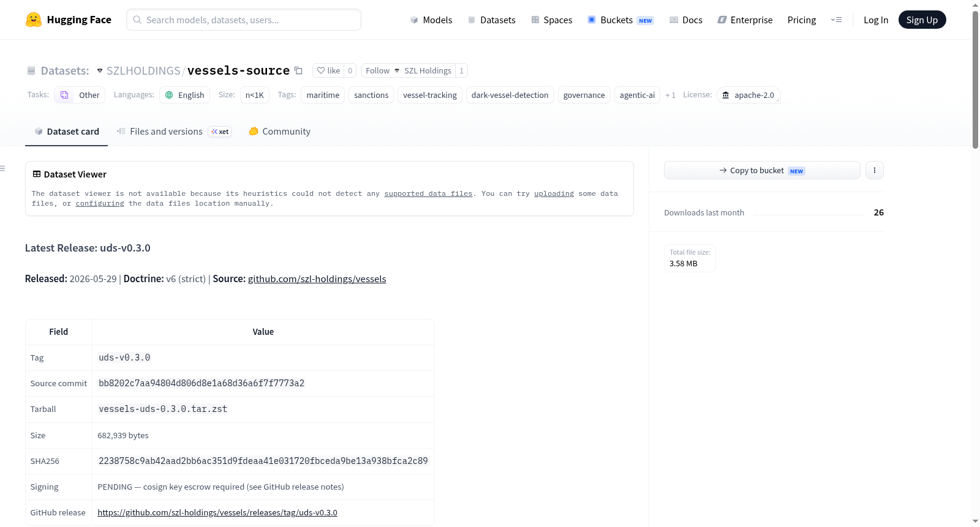Open the supported data files link
Screen dimensions: 980x527
pyautogui.click(x=428, y=193)
